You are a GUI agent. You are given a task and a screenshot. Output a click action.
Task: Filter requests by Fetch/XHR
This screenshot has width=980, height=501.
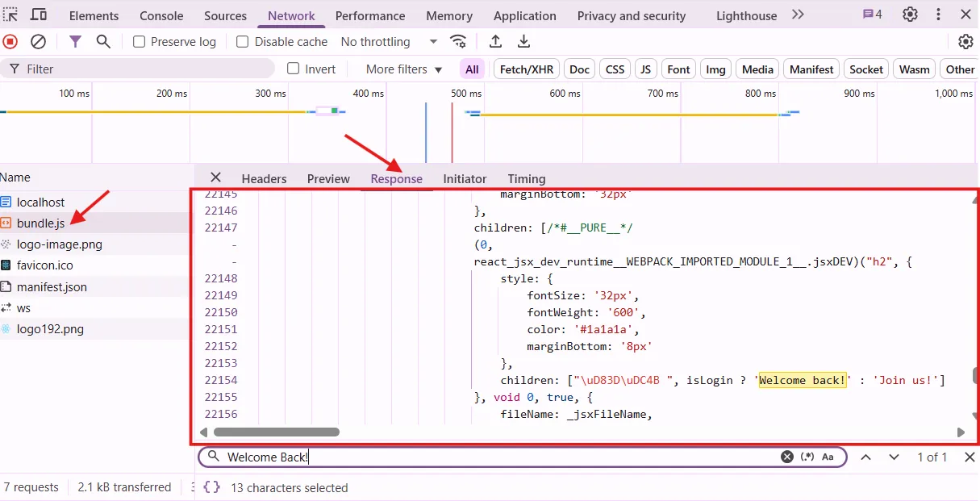pyautogui.click(x=527, y=69)
